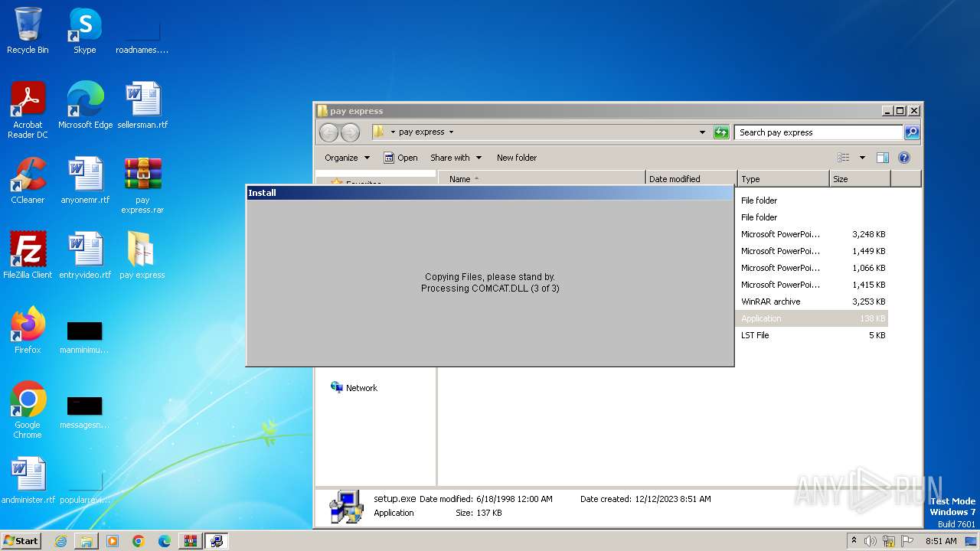The height and width of the screenshot is (551, 980).
Task: Click the search magnifier icon in Explorer
Action: coord(911,132)
